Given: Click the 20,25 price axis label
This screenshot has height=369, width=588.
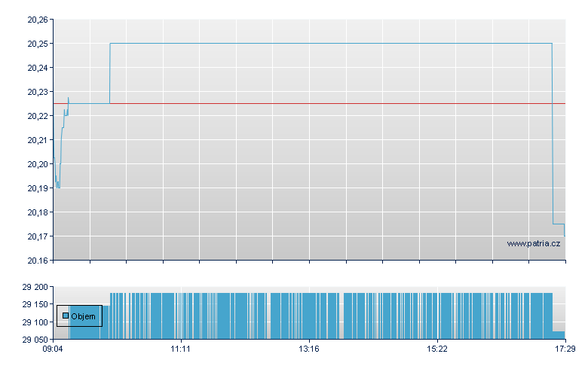Looking at the screenshot, I should (38, 44).
